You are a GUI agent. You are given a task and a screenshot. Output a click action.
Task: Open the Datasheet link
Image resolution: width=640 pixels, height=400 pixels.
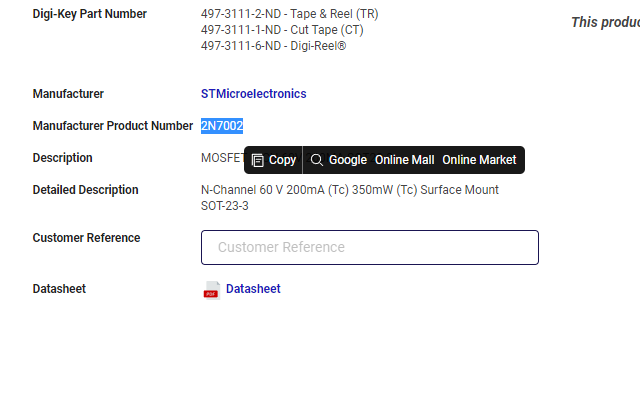coord(253,289)
